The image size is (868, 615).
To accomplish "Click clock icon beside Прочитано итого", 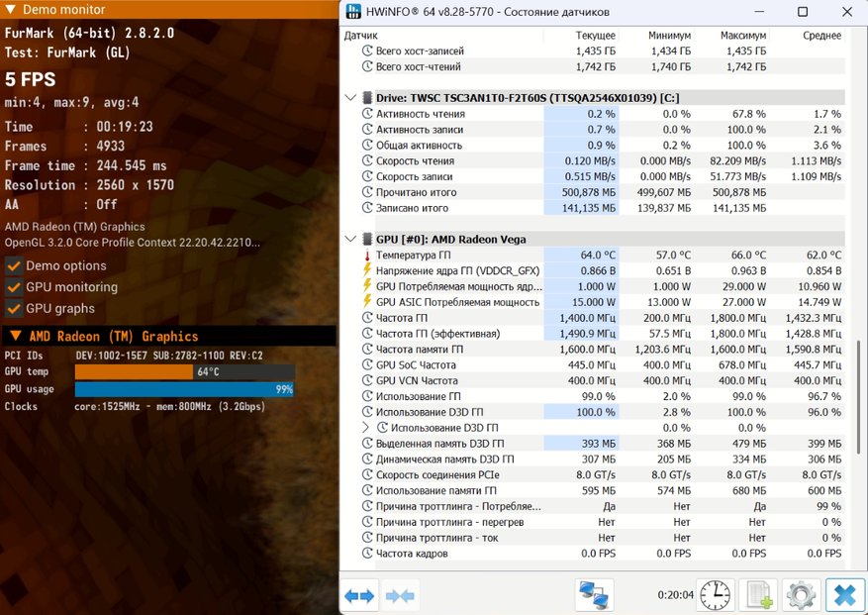I will point(367,192).
